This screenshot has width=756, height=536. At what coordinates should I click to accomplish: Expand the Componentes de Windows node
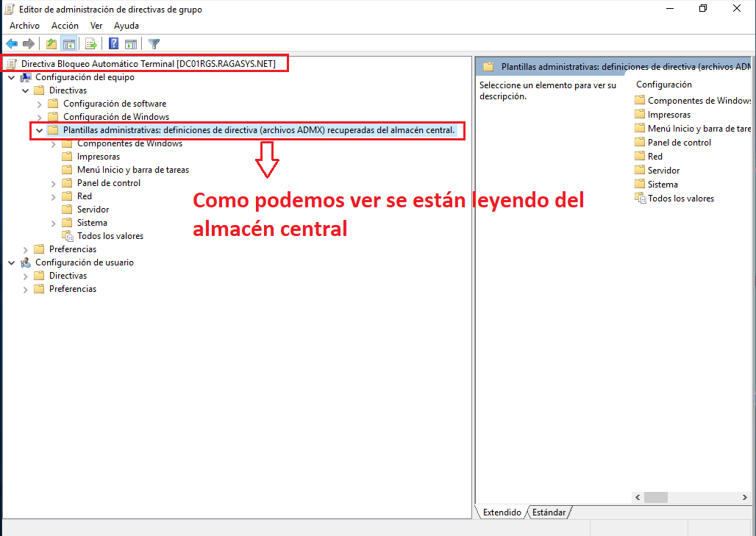click(52, 143)
